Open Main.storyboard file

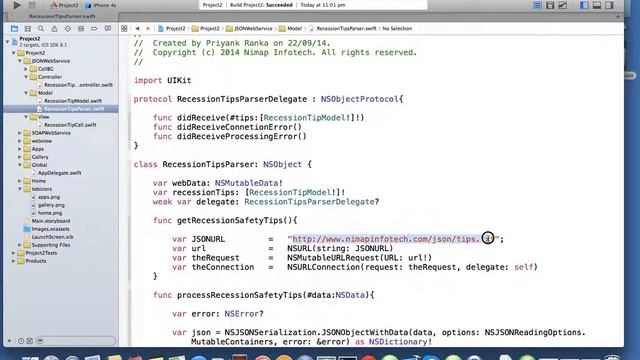pos(51,221)
